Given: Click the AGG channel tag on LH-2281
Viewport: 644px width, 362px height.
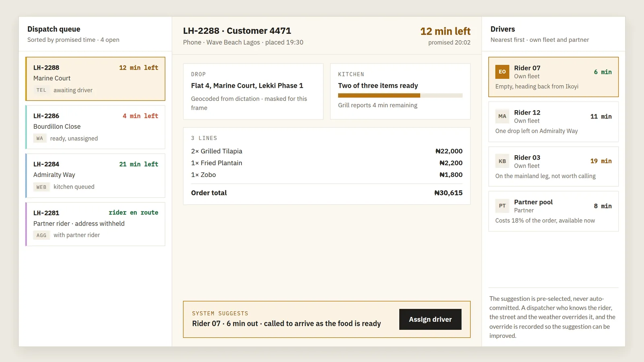Looking at the screenshot, I should tap(41, 235).
